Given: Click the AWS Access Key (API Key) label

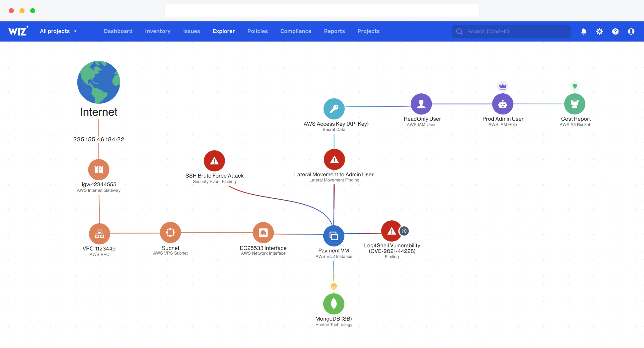Looking at the screenshot, I should click(x=336, y=124).
